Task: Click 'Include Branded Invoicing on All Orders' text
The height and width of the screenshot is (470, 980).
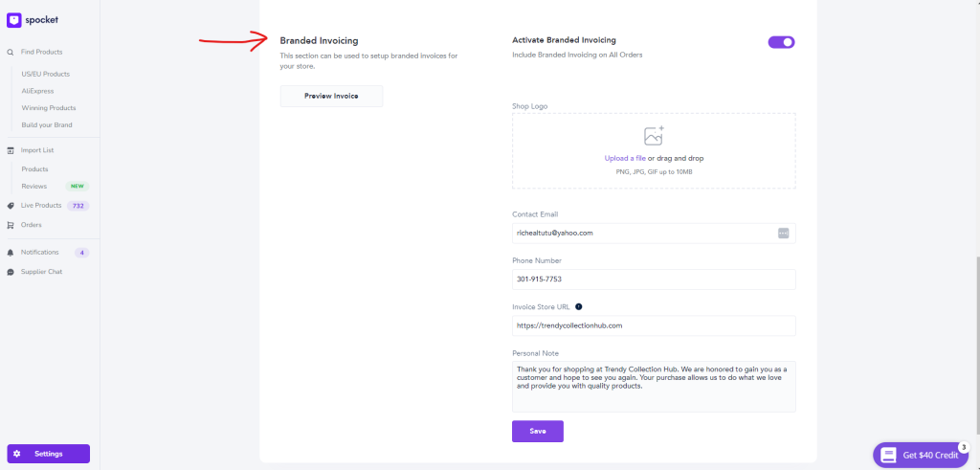Action: [x=577, y=55]
